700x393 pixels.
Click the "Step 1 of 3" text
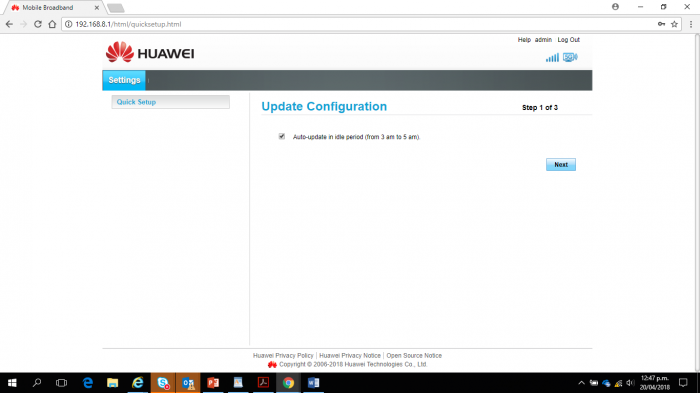pyautogui.click(x=540, y=108)
